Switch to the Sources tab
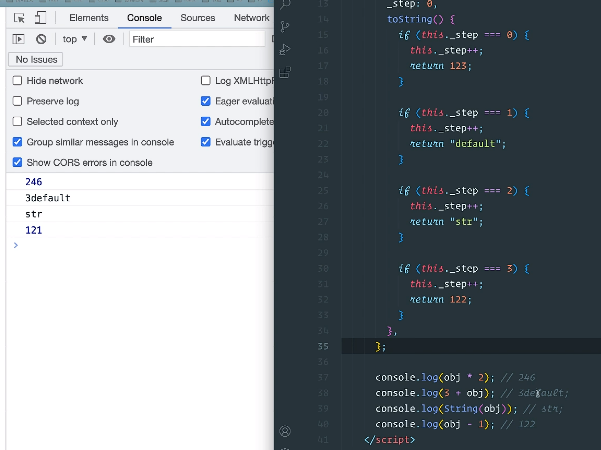 coord(198,18)
